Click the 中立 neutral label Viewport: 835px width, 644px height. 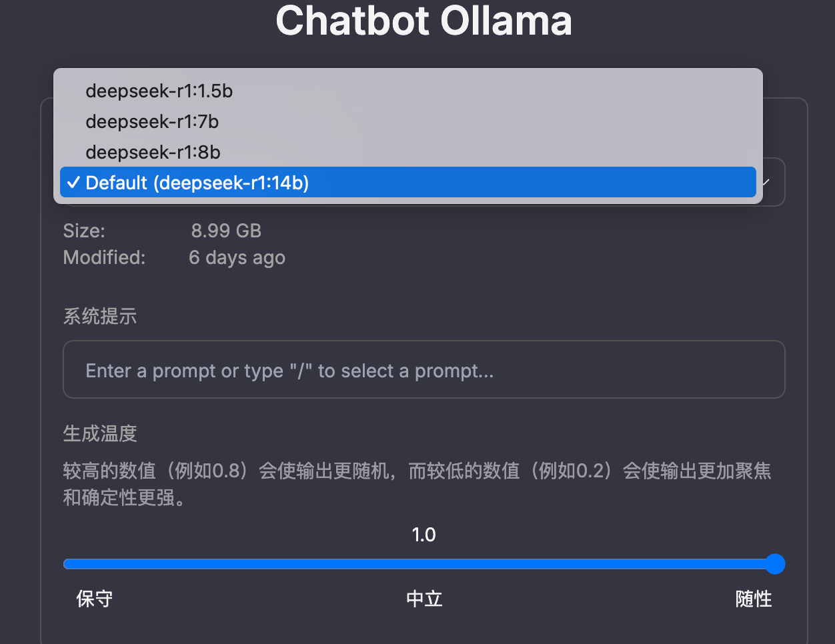[424, 599]
